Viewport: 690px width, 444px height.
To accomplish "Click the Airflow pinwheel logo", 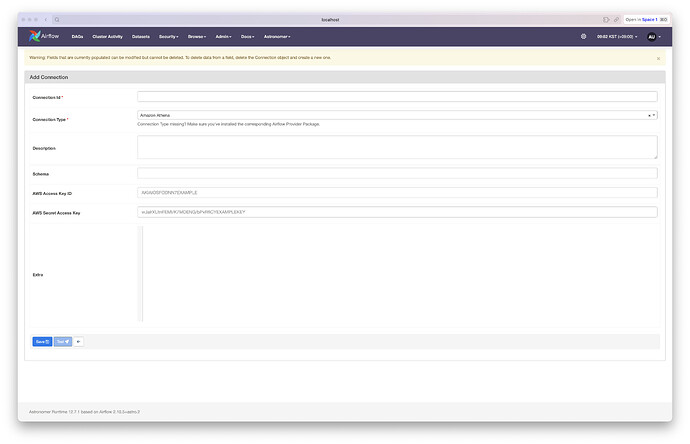I will 35,36.
